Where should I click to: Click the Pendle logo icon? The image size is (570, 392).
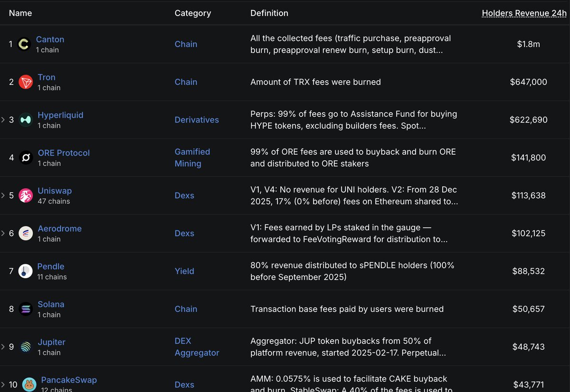[25, 271]
